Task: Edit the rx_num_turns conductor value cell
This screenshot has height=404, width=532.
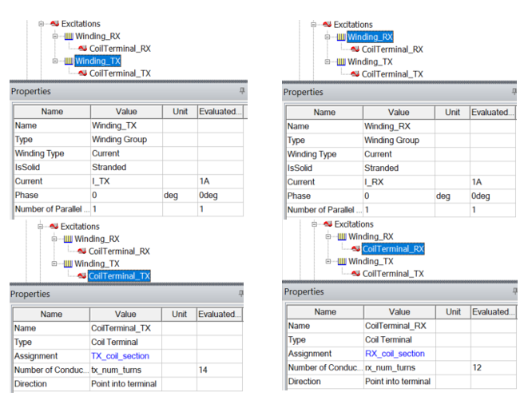Action: point(399,367)
